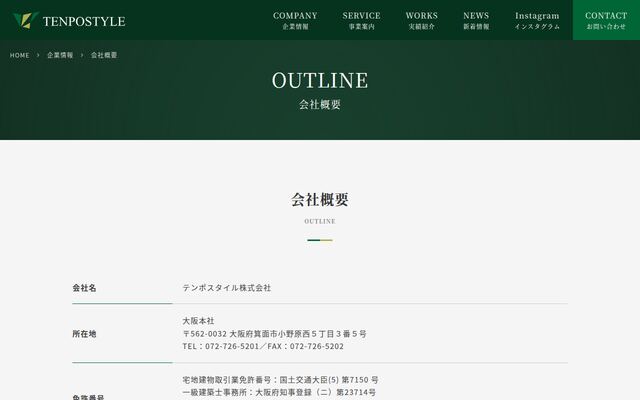Select the 〒562-0032 address line

pos(274,334)
